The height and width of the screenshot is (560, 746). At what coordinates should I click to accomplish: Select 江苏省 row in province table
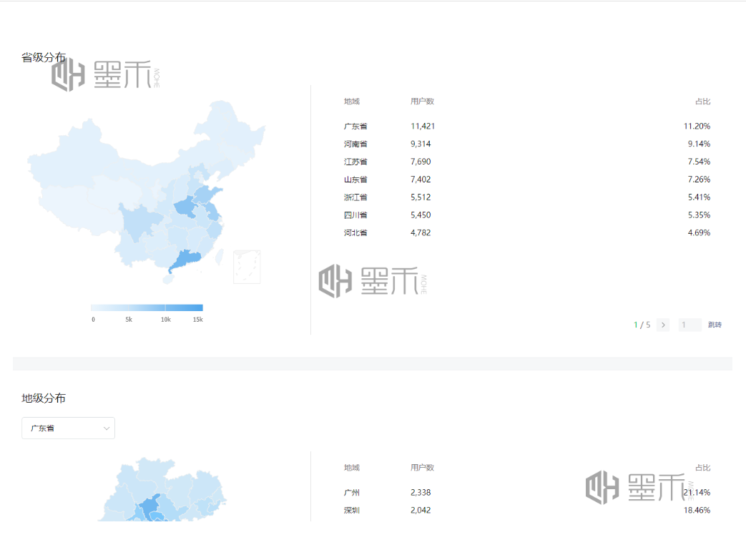526,162
